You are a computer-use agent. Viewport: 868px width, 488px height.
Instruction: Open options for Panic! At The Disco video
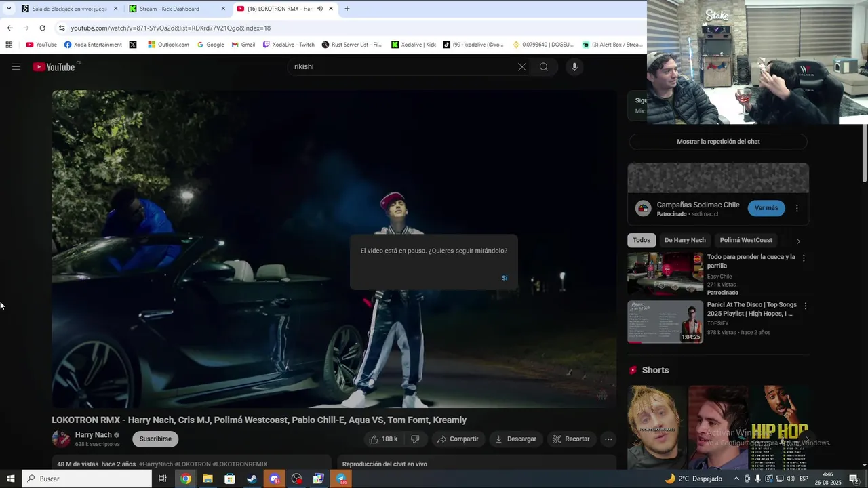tap(806, 306)
